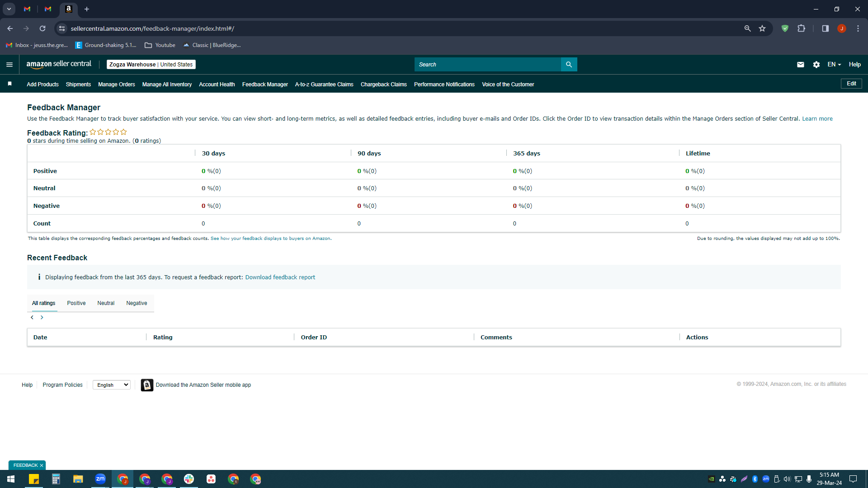Open the tab search dropdown arrow

tap(9, 9)
